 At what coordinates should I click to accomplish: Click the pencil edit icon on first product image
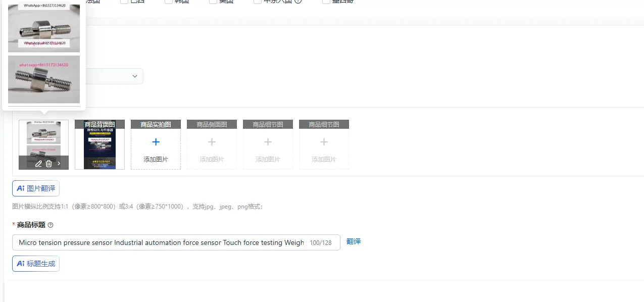coord(38,163)
